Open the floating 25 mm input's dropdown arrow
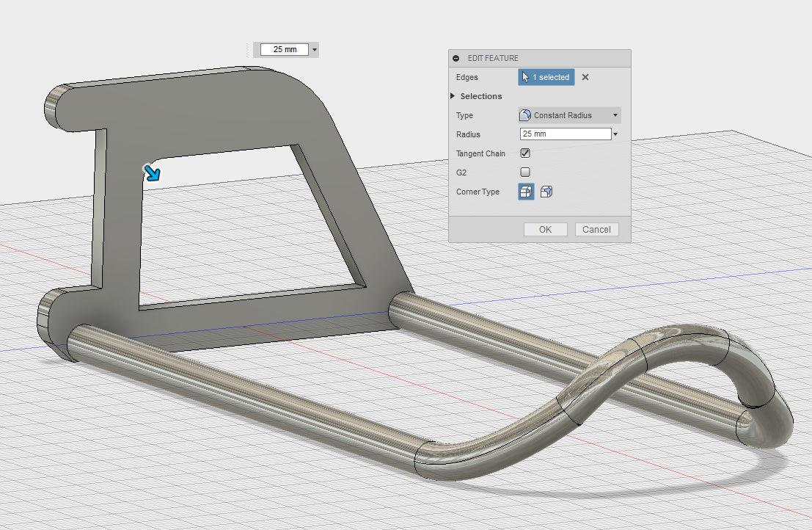The image size is (812, 530). (x=315, y=50)
